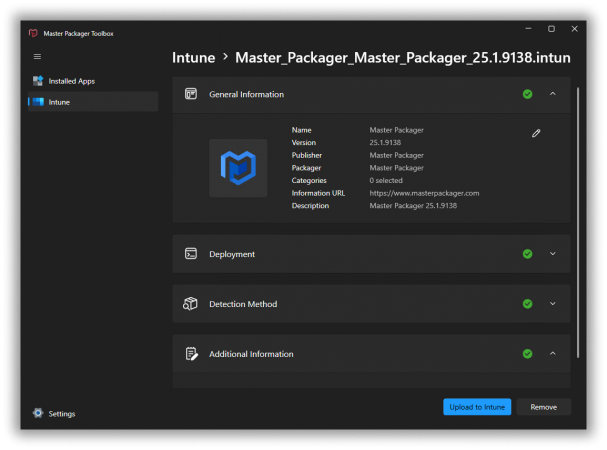The image size is (607, 450).
Task: Click the intunewin file name breadcrumb
Action: click(x=403, y=58)
